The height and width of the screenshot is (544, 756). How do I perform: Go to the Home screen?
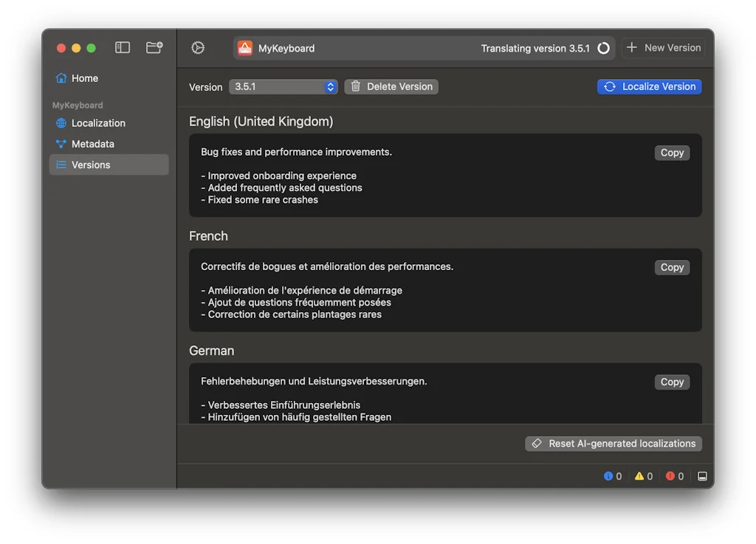point(85,78)
